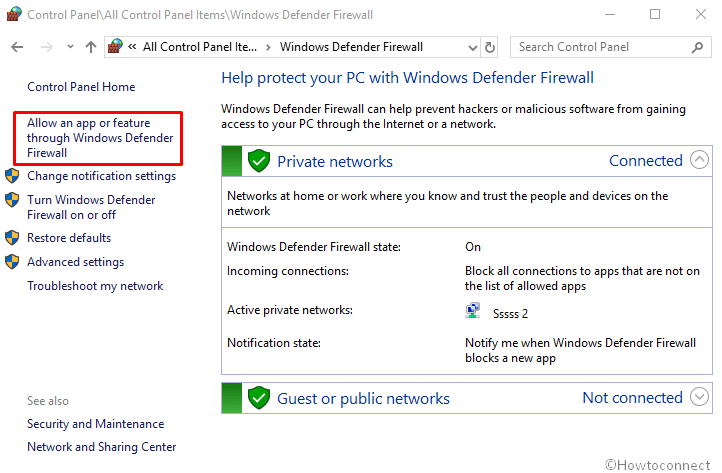Click the Notification state label
This screenshot has height=473, width=722.
274,343
